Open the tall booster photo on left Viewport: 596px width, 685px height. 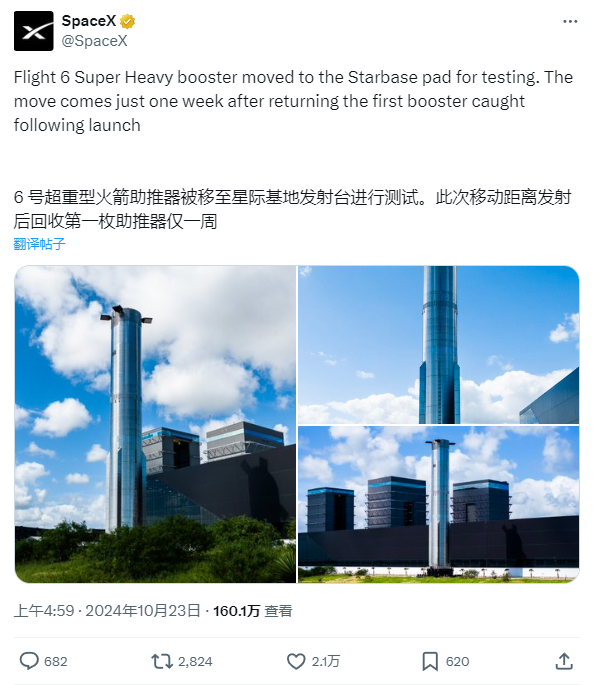point(155,424)
